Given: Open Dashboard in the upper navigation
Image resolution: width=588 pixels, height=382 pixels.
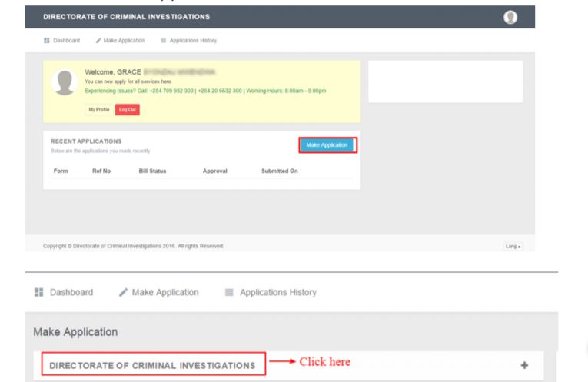Looking at the screenshot, I should (x=66, y=41).
